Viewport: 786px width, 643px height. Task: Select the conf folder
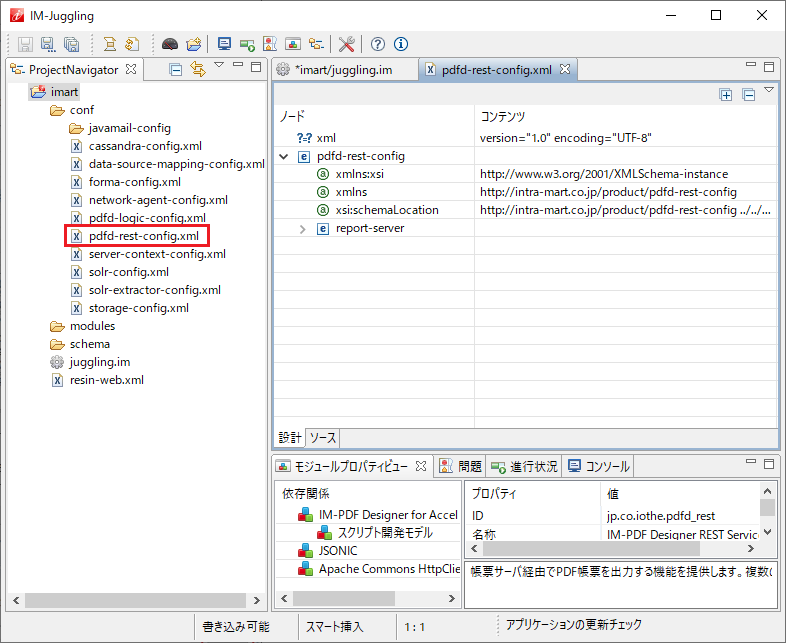tap(72, 110)
